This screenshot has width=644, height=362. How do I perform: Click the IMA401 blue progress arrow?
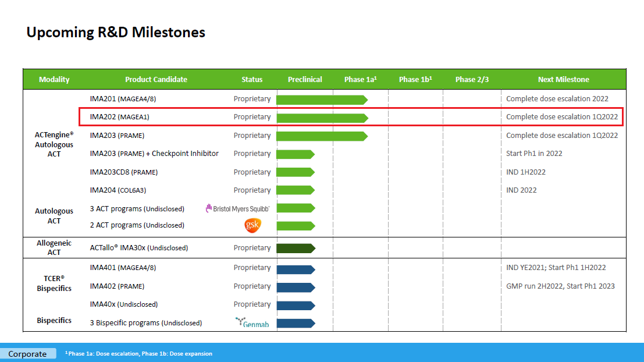coord(295,269)
